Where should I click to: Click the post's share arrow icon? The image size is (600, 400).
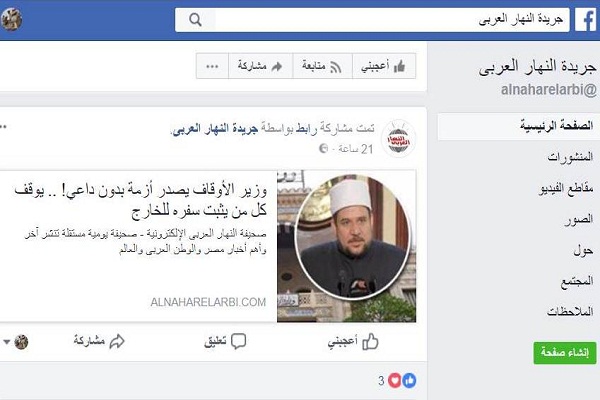[117, 341]
